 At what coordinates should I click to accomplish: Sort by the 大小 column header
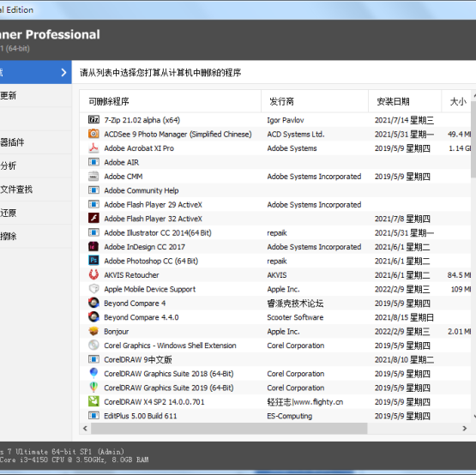pyautogui.click(x=456, y=101)
